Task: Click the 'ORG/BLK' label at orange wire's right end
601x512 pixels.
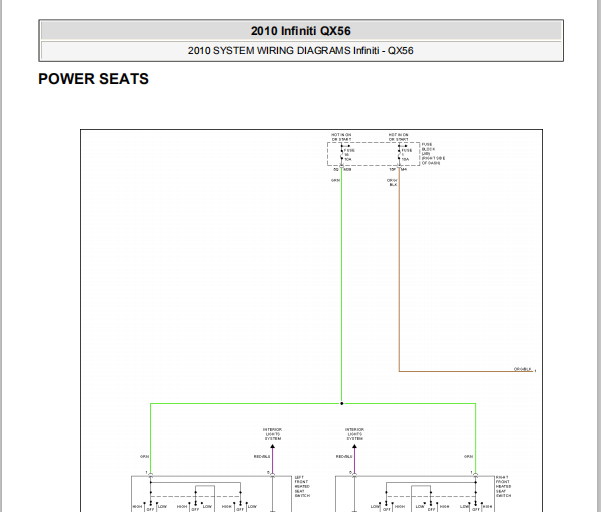Action: pos(522,369)
